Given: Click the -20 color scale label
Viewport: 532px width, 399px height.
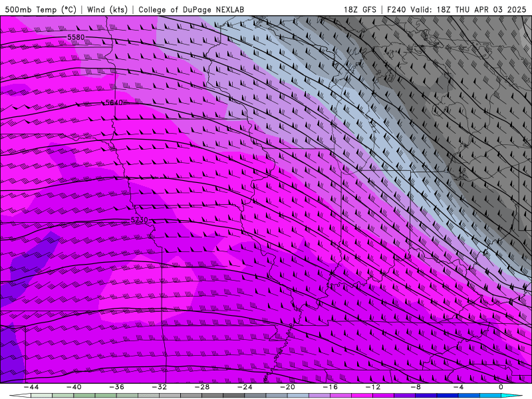Looking at the screenshot, I should click(288, 387).
